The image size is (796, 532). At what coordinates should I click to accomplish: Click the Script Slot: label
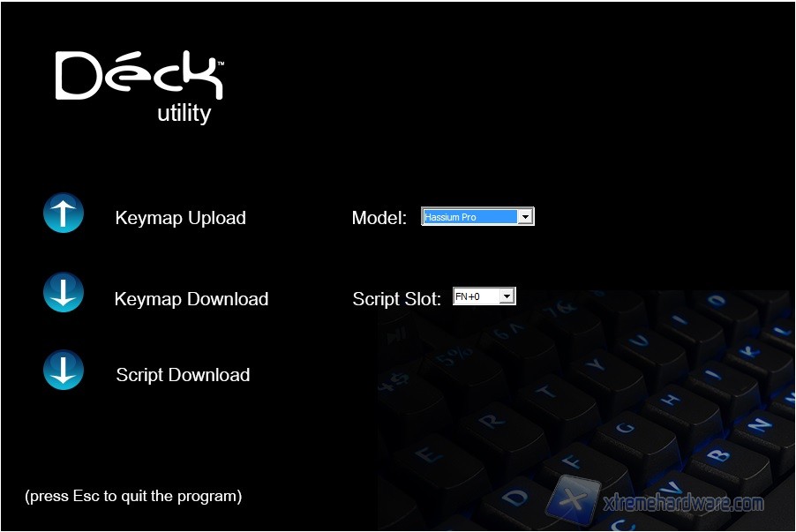coord(396,299)
